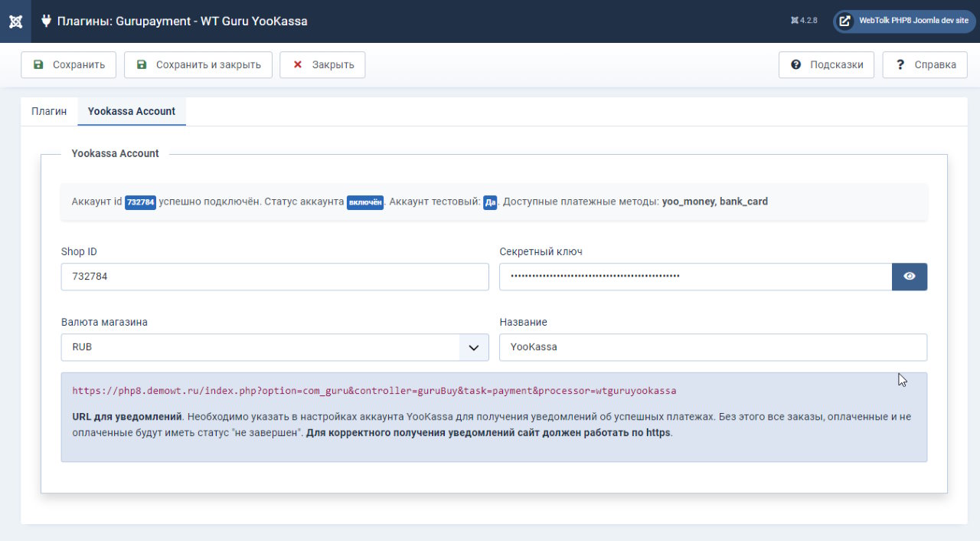Switch to the Плагин tab

point(49,111)
